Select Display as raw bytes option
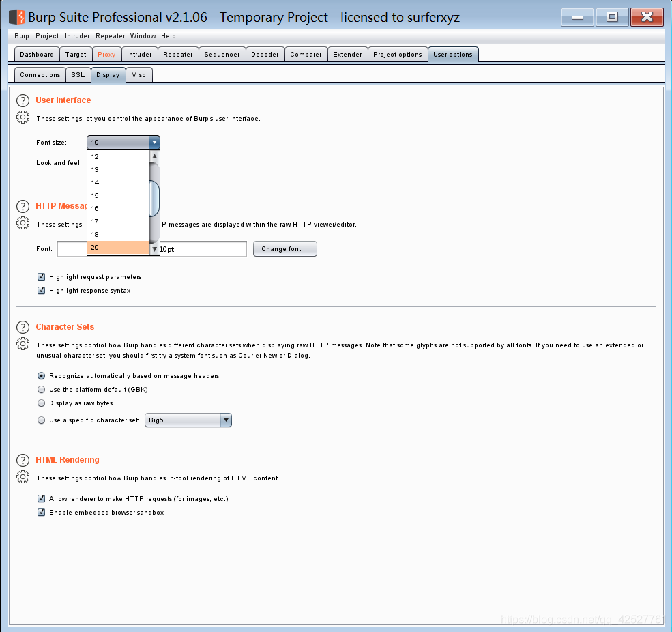 42,403
